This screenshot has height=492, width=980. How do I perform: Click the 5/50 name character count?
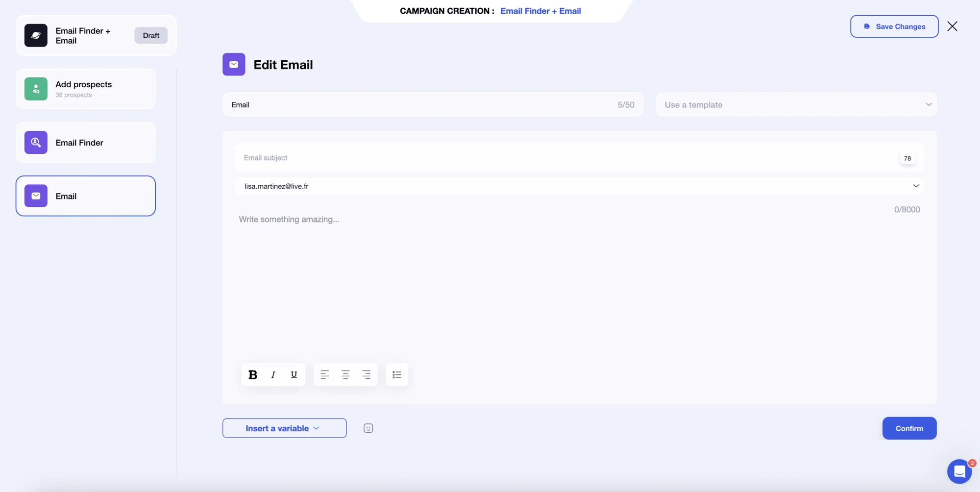626,105
